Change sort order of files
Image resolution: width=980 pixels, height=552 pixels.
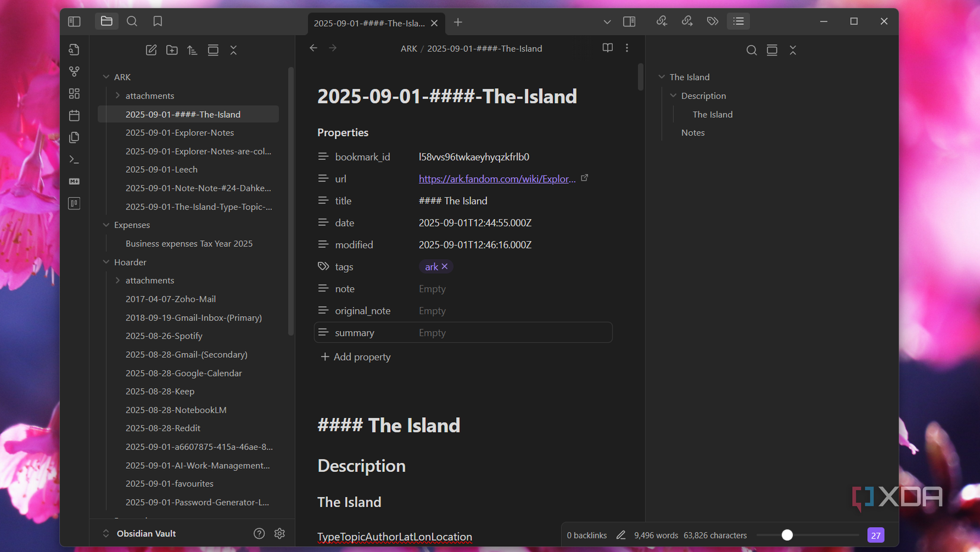coord(192,50)
